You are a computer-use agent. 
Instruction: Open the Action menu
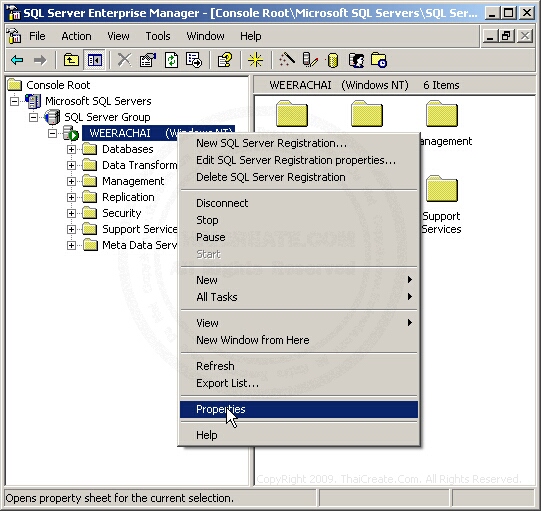77,36
